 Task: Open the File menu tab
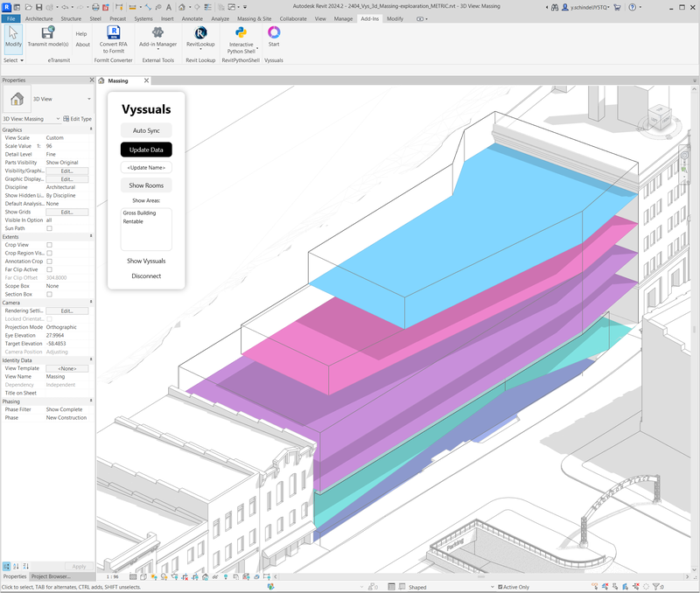point(11,18)
